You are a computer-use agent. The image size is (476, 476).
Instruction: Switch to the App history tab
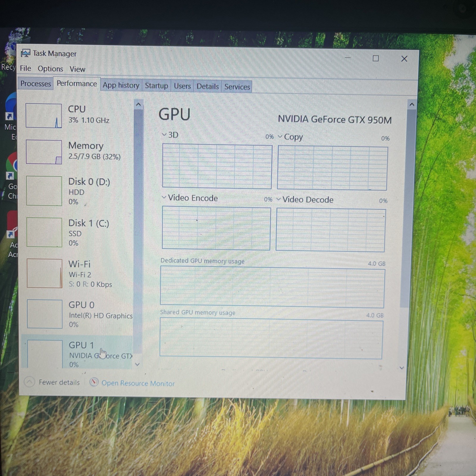(x=121, y=85)
